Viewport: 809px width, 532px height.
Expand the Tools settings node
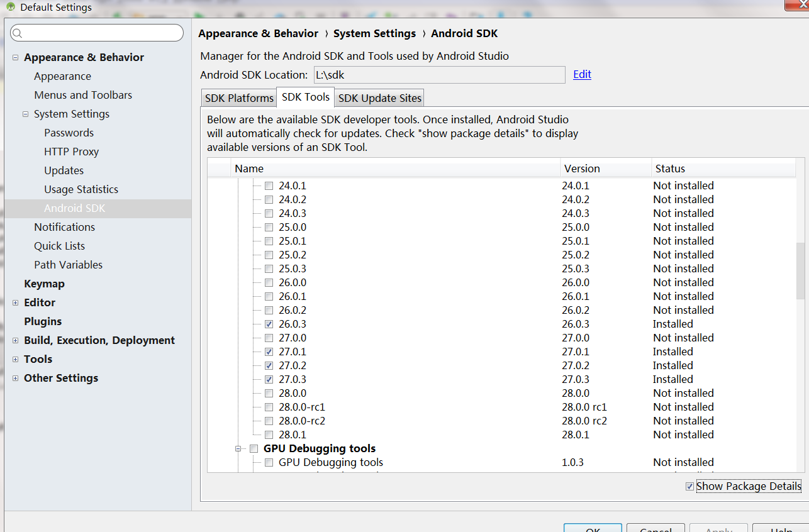15,359
